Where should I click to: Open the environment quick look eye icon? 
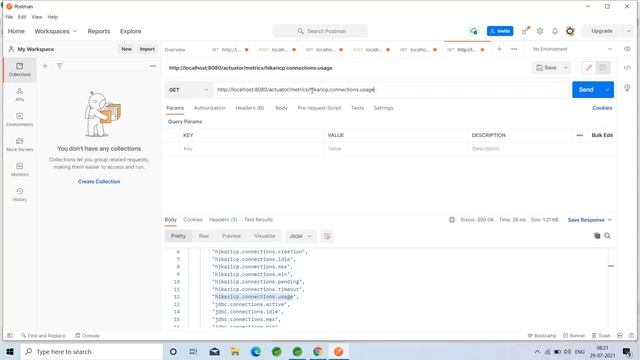click(x=627, y=49)
